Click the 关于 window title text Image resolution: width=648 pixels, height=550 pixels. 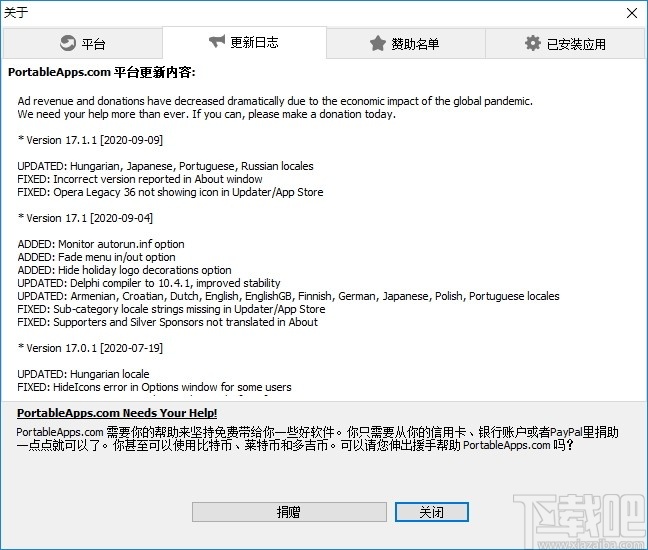coord(16,12)
